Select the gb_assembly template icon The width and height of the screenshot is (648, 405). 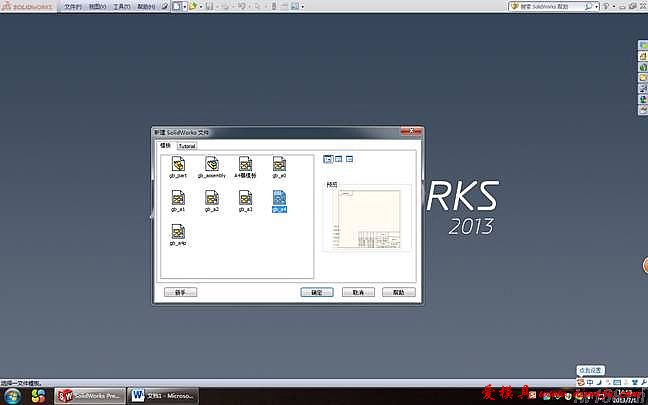[x=212, y=163]
